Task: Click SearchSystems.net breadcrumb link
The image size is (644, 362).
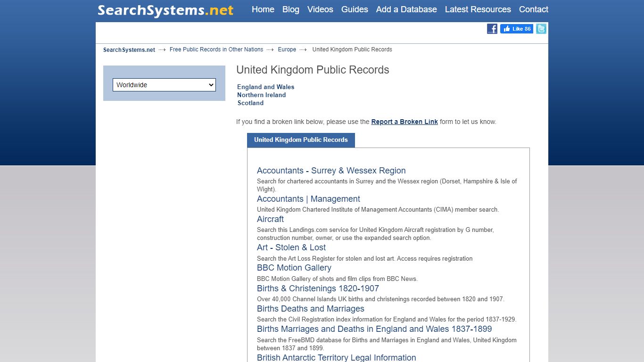Action: pyautogui.click(x=129, y=49)
